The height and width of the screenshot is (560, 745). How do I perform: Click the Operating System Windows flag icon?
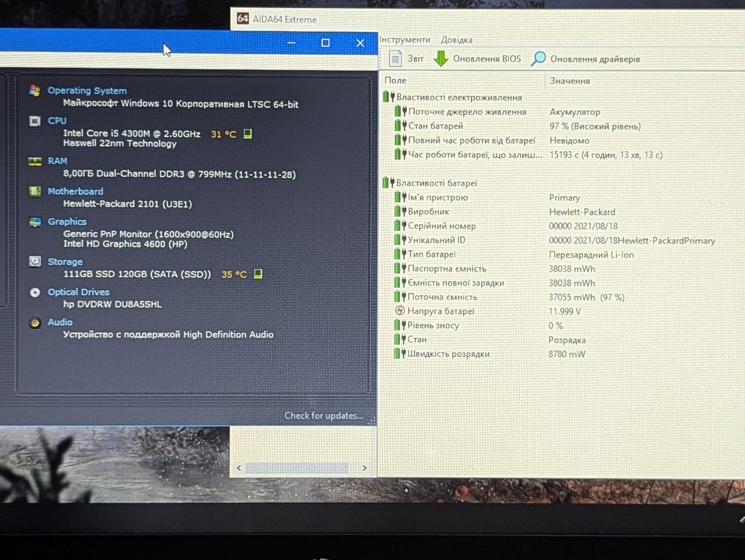(35, 91)
